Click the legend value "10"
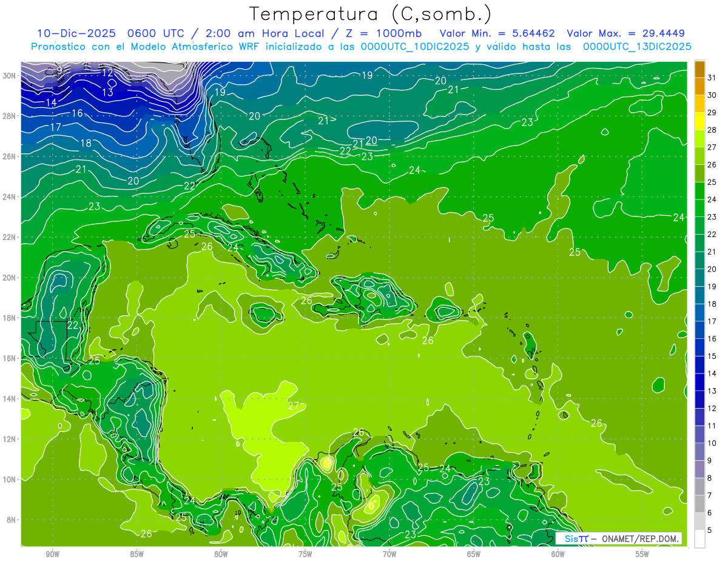The image size is (728, 562). point(712,443)
